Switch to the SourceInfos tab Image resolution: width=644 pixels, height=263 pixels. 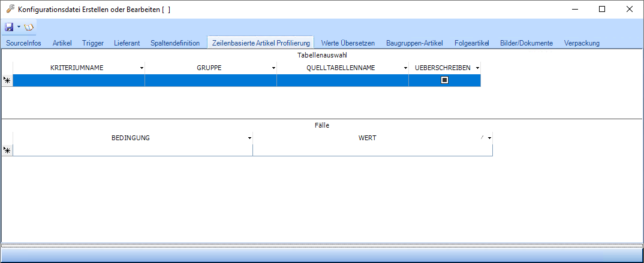coord(23,43)
